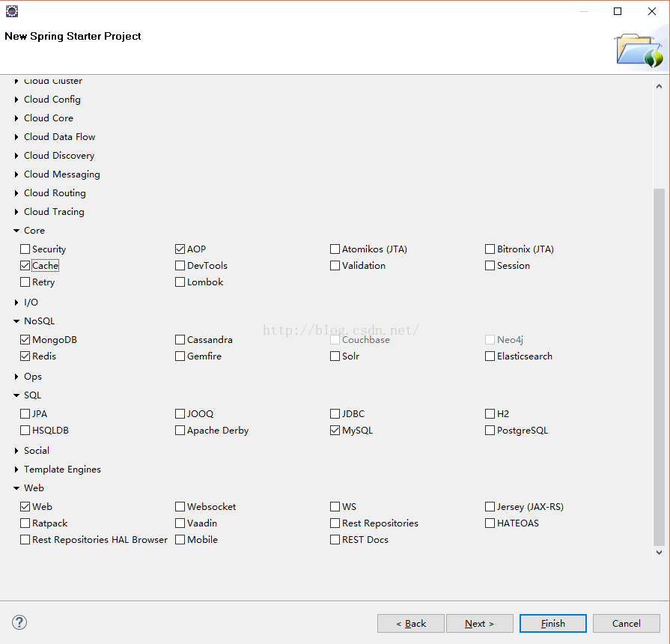
Task: Cancel the project wizard
Action: [626, 624]
